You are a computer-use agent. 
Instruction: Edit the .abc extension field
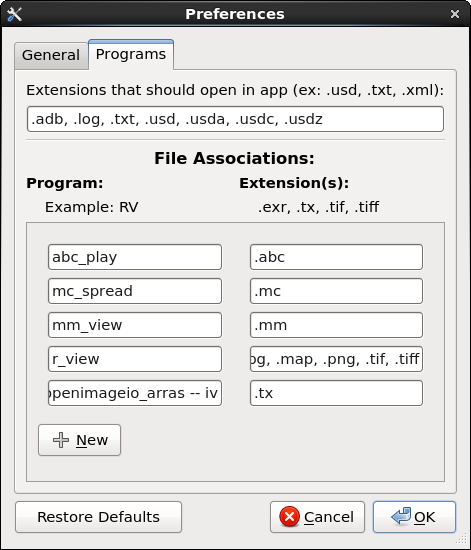pyautogui.click(x=336, y=257)
